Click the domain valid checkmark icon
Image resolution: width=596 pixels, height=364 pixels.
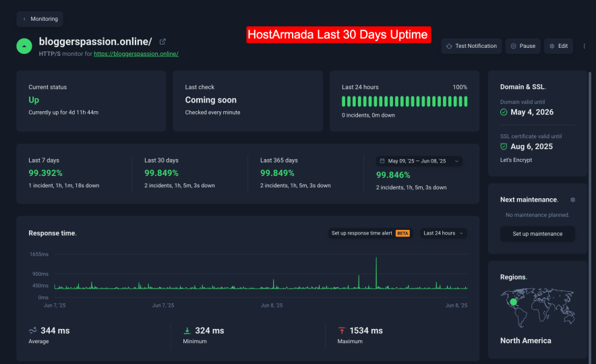pos(504,112)
